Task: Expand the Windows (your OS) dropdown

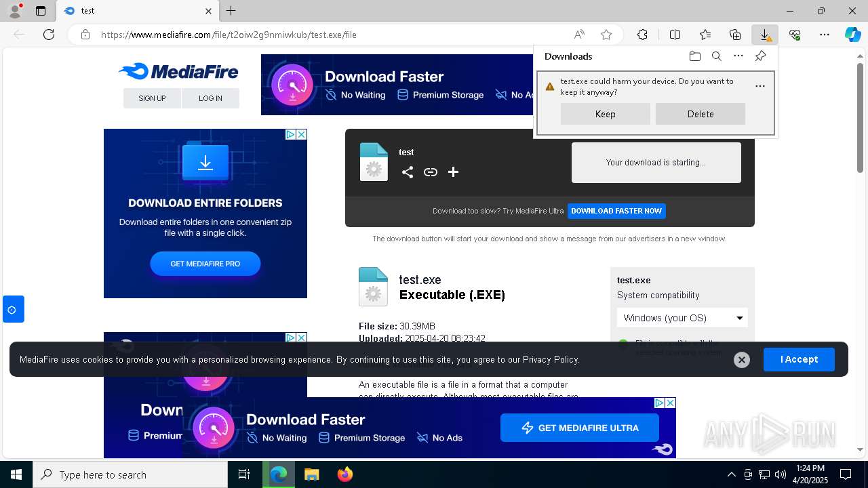Action: [x=682, y=318]
